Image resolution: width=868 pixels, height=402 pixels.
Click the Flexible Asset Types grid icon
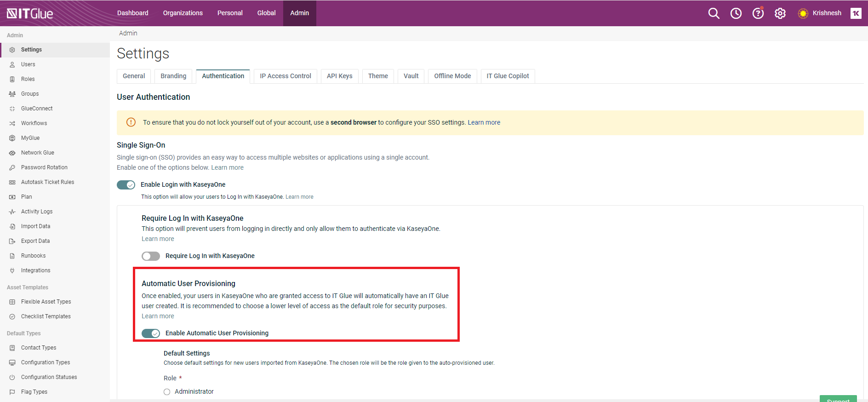click(x=12, y=302)
